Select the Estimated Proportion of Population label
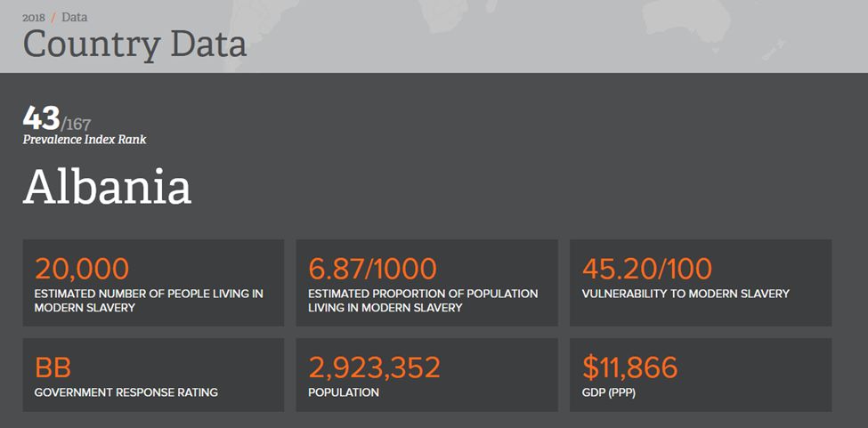The width and height of the screenshot is (868, 428). click(423, 300)
